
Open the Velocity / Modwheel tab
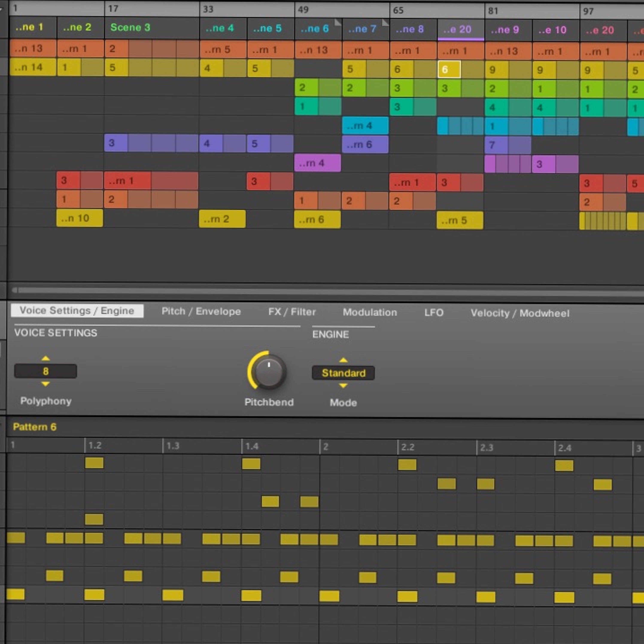pos(520,313)
